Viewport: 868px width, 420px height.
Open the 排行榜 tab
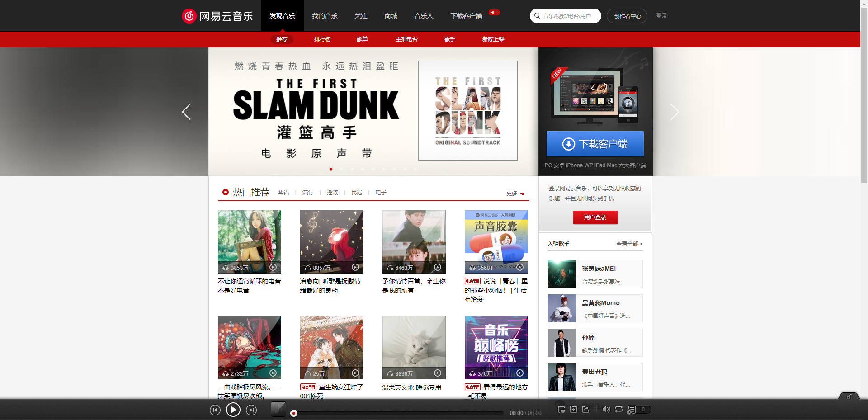[x=322, y=39]
